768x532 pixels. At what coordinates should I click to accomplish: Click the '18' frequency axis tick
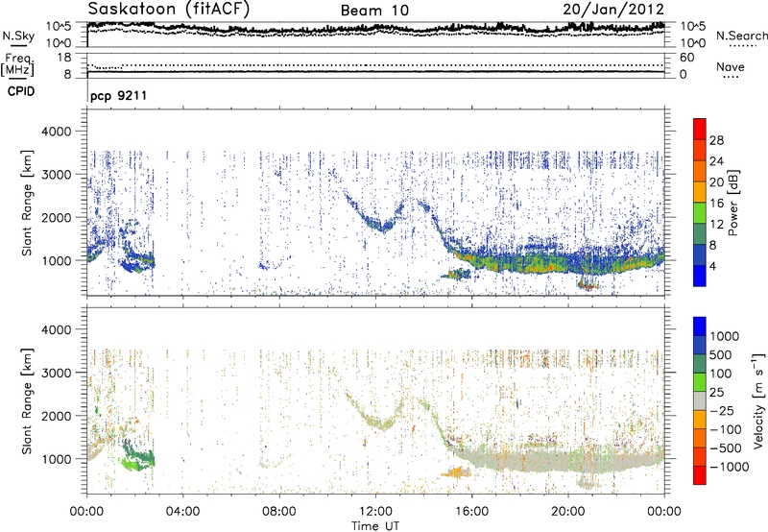click(x=64, y=58)
